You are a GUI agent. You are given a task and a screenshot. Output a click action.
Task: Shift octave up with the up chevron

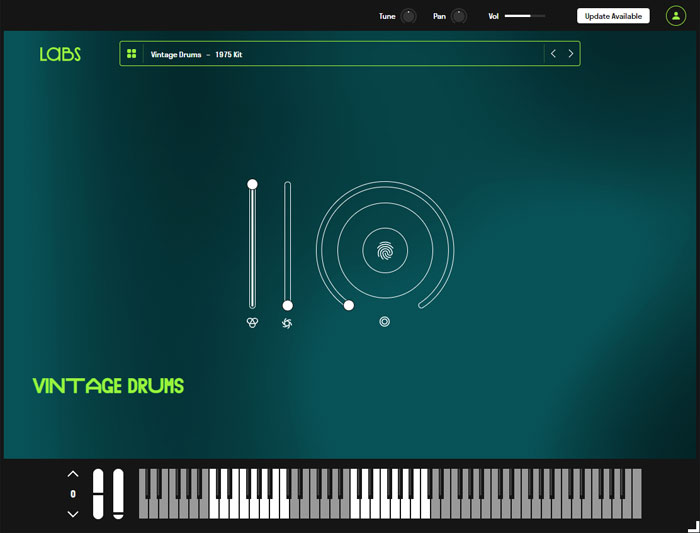(73, 474)
